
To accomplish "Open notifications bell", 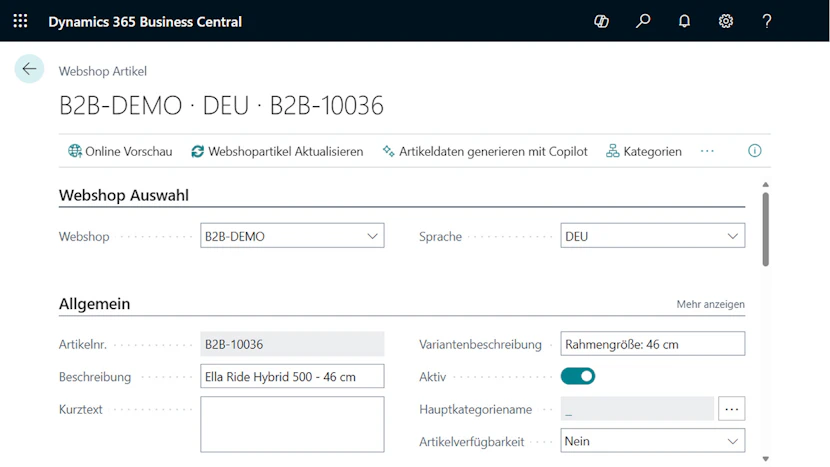I will point(684,21).
